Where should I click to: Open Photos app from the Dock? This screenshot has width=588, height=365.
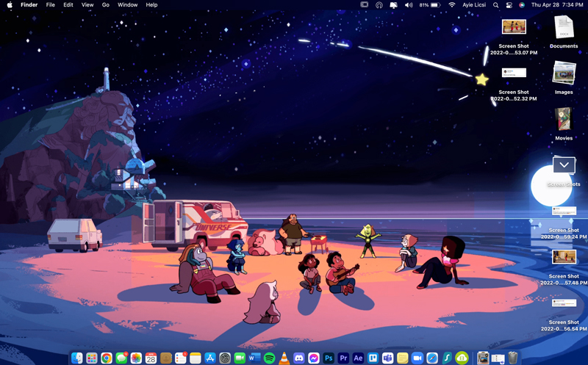(x=136, y=358)
